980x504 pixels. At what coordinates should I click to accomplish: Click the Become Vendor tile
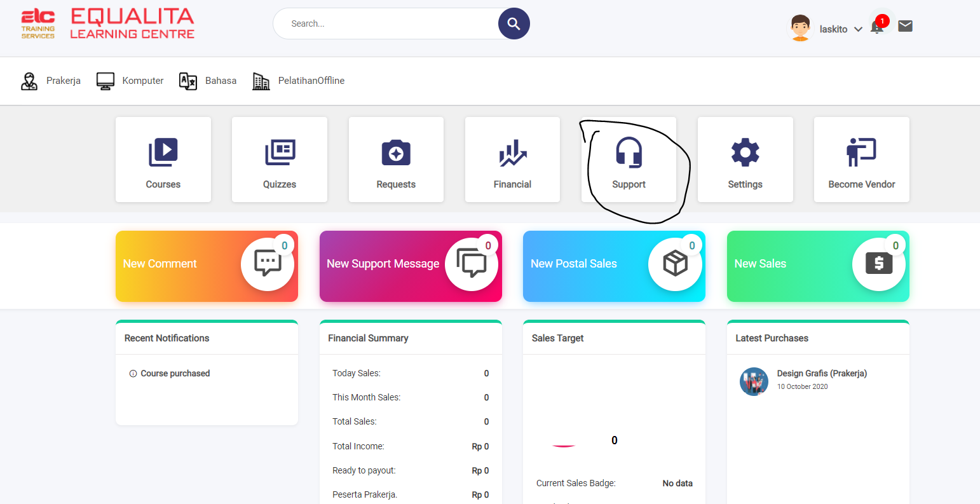click(861, 160)
